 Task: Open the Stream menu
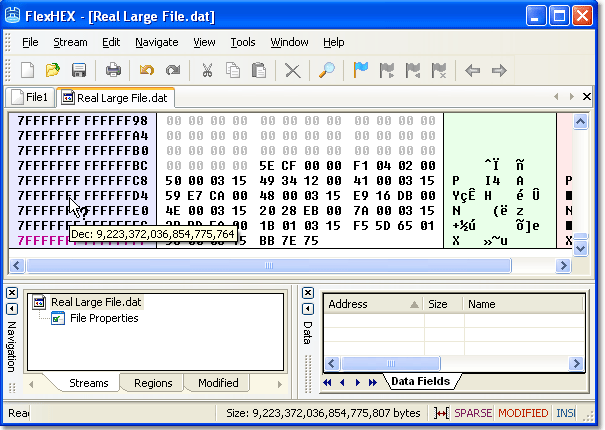[70, 42]
